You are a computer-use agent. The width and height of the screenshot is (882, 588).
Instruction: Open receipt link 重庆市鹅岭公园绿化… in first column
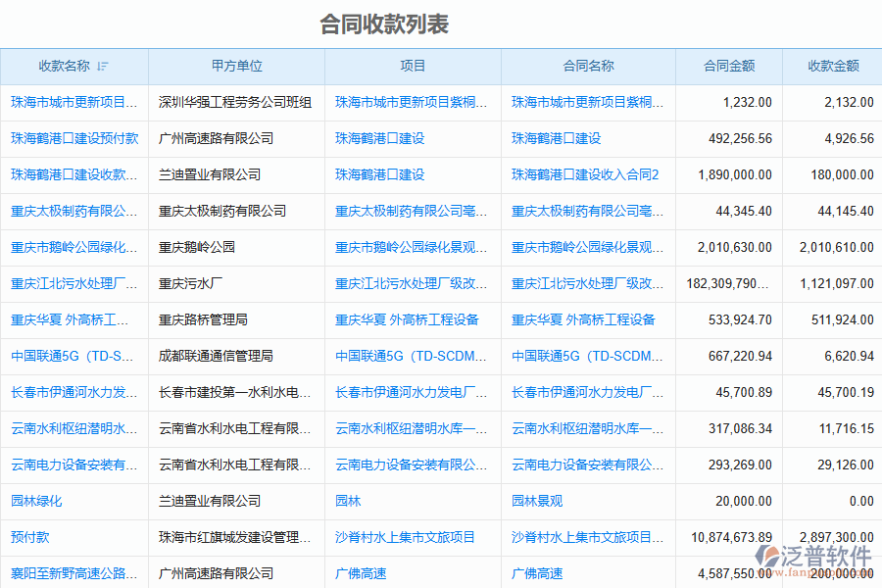click(x=73, y=248)
